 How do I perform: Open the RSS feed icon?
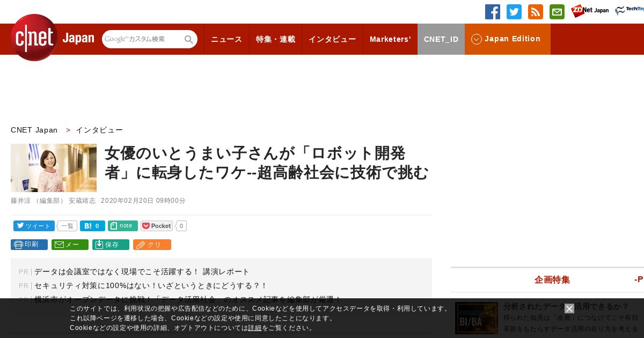[x=536, y=12]
